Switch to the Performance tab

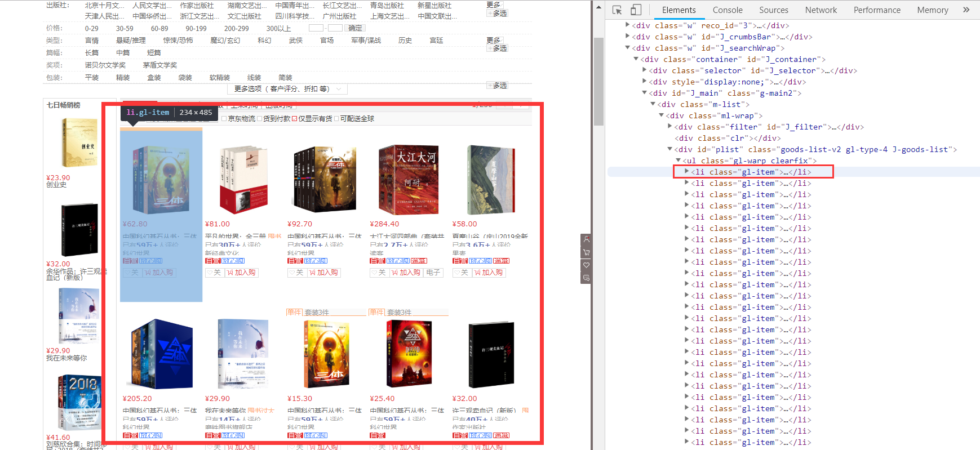877,10
